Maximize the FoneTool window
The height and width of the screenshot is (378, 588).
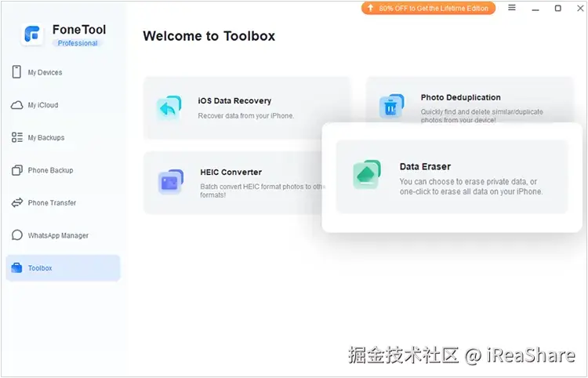(x=558, y=8)
